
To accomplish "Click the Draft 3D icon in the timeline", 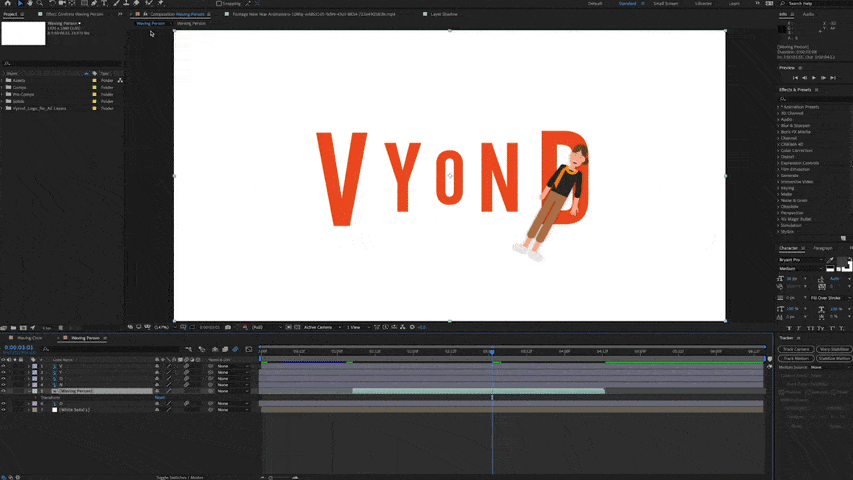I will click(202, 349).
